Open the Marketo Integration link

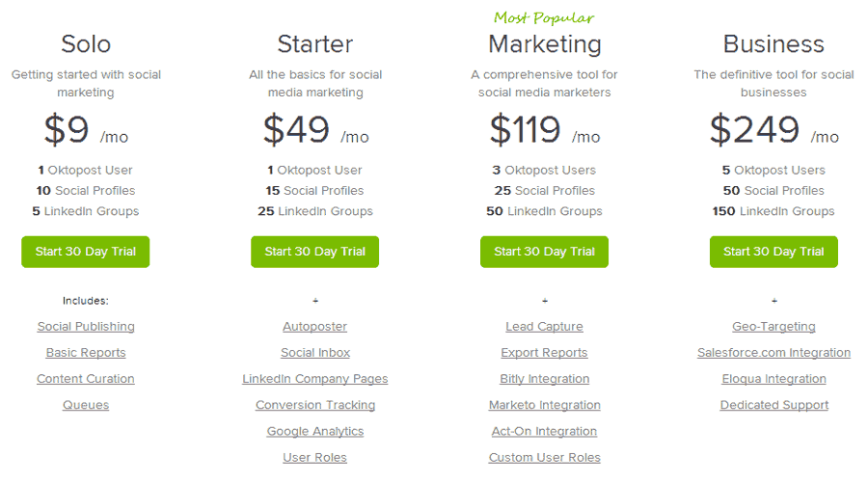click(545, 405)
